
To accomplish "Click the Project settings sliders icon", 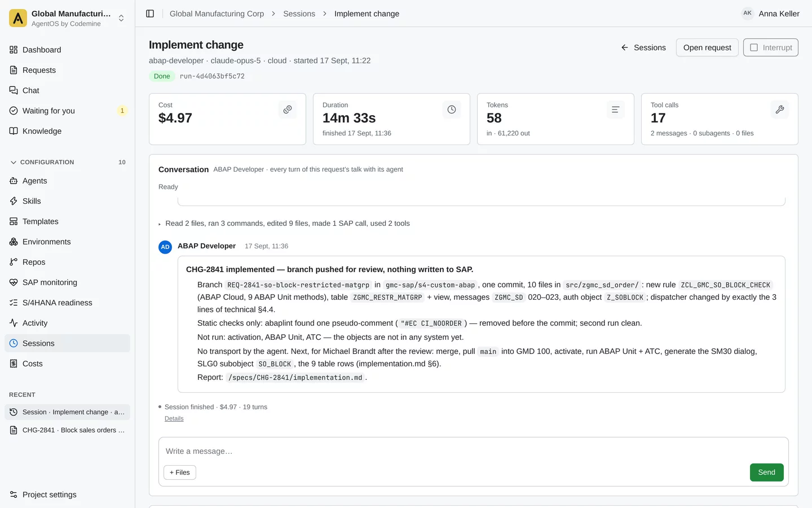I will click(14, 494).
